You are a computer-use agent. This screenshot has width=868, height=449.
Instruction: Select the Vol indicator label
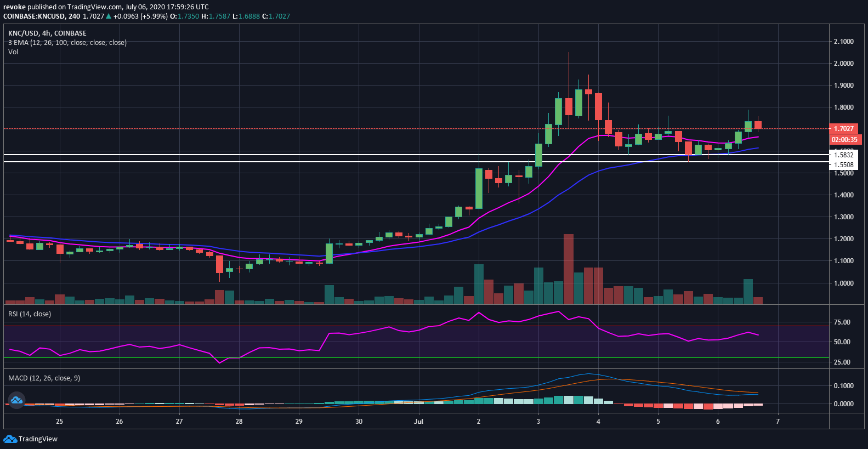13,52
